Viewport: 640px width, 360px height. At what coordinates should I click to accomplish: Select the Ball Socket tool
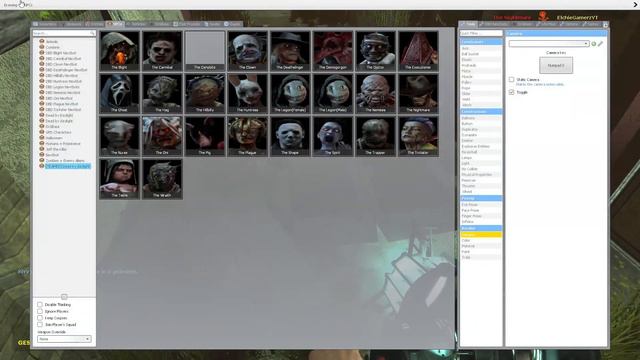click(x=481, y=54)
